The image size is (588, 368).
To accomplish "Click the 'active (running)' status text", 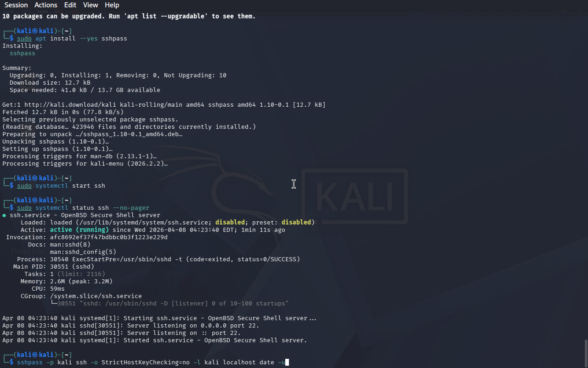I will pyautogui.click(x=79, y=230).
